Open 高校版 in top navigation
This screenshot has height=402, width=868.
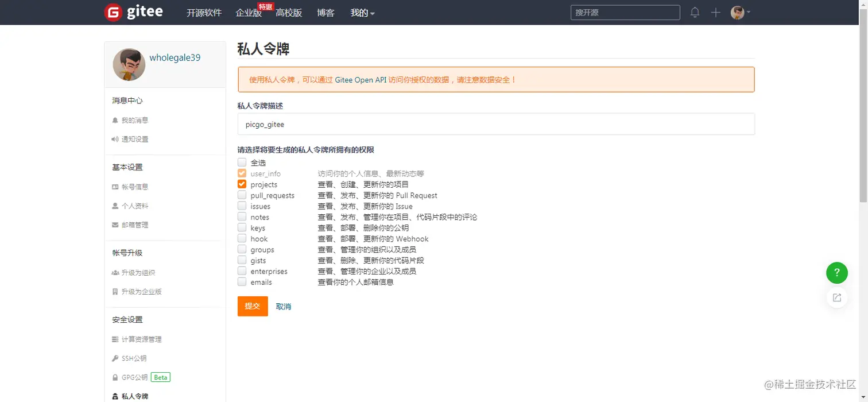(x=289, y=13)
